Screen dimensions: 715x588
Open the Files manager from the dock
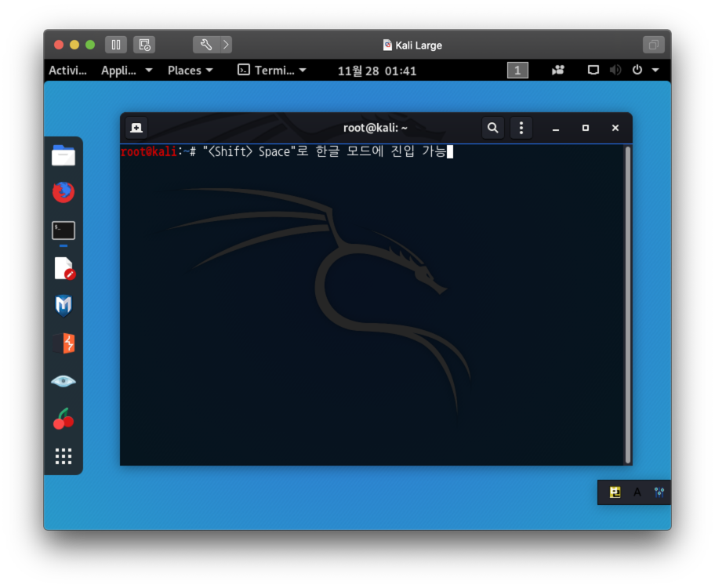point(64,155)
